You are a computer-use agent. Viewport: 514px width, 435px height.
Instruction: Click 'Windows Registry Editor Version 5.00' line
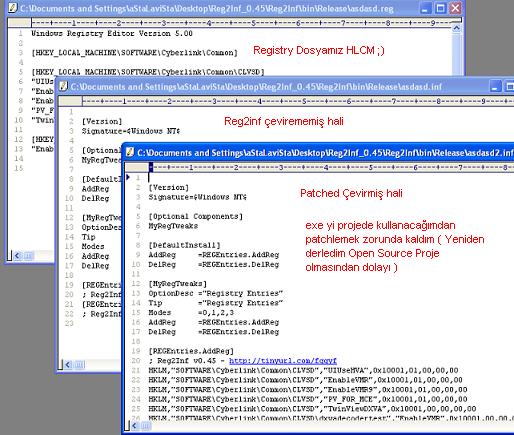(112, 33)
